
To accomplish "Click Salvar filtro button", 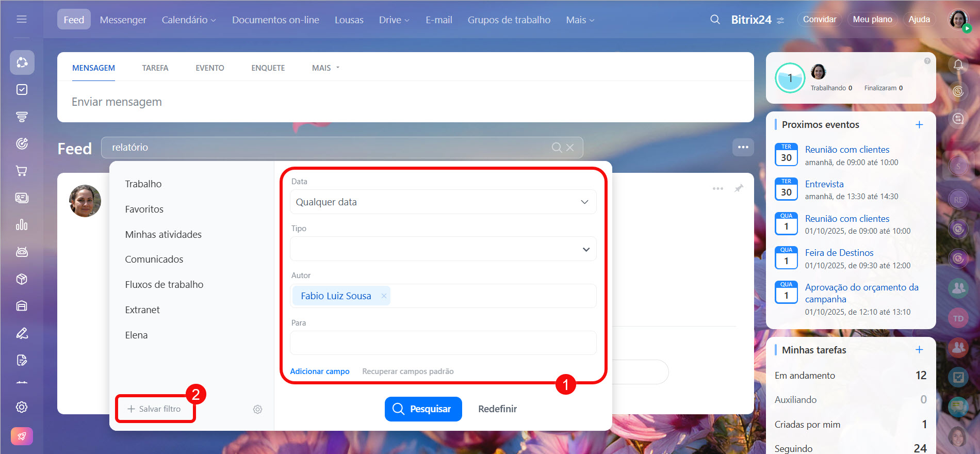I will pyautogui.click(x=155, y=409).
